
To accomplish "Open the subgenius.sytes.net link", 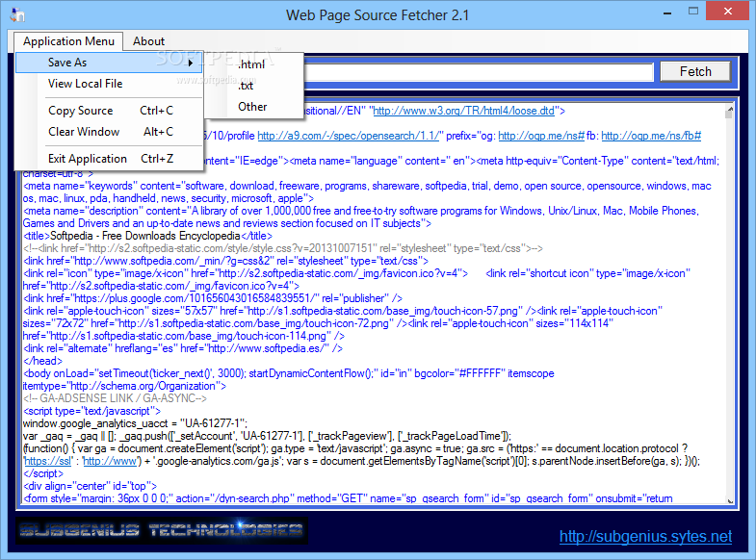I will (645, 536).
